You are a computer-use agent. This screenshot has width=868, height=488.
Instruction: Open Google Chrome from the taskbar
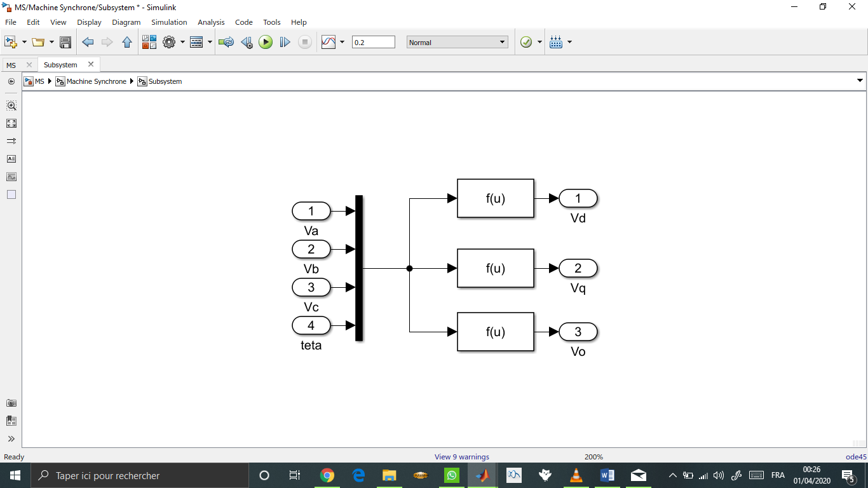327,475
